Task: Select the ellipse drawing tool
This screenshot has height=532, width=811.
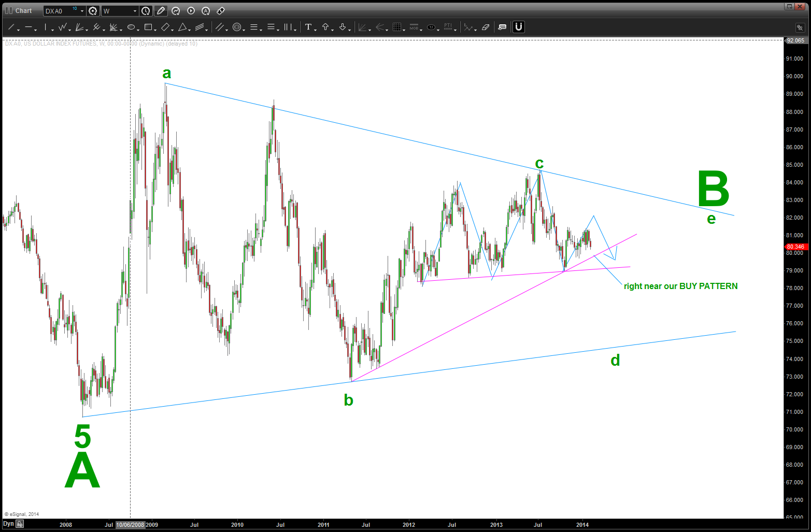Action: click(131, 27)
